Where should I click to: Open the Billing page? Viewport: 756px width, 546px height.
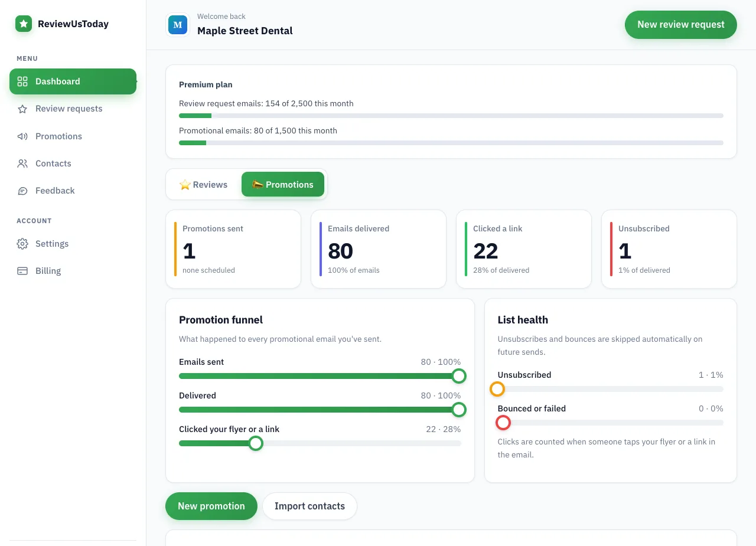pyautogui.click(x=73, y=271)
